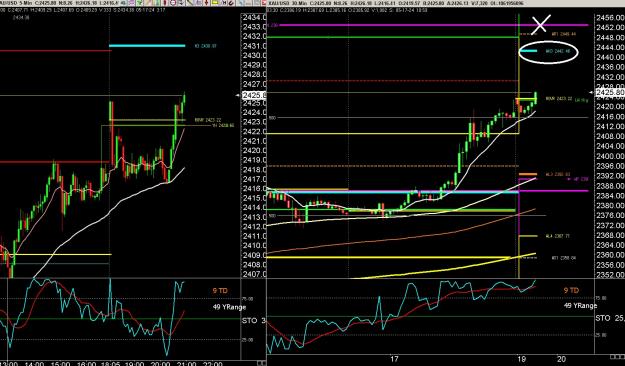This screenshot has width=625, height=366.
Task: Click the red down-arrow toolbar icon
Action: 206,2
